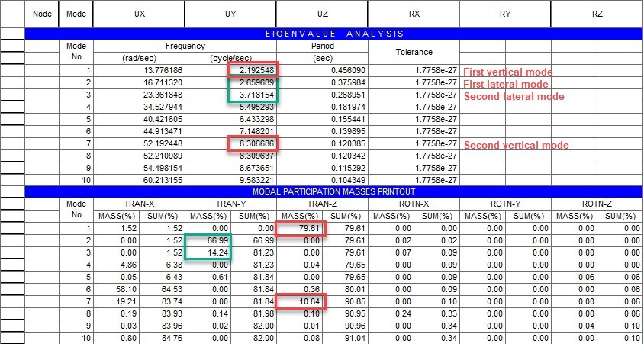Select the Node column header

coord(42,14)
